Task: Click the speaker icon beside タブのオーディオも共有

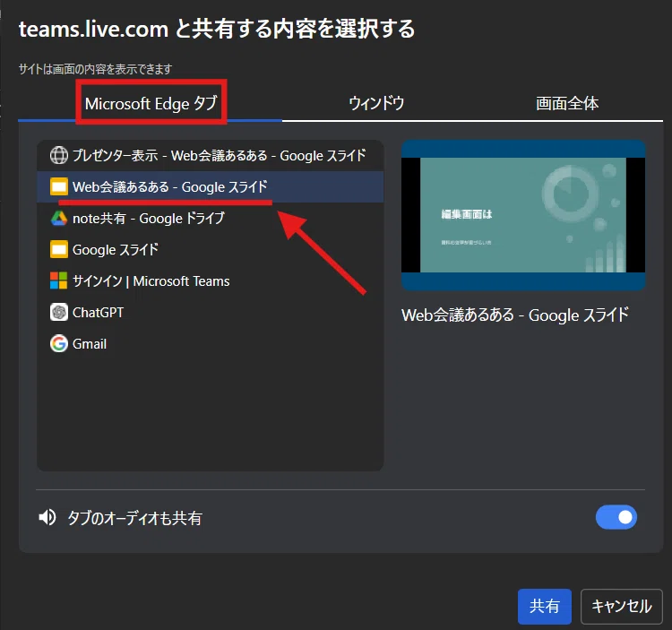Action: pos(47,517)
